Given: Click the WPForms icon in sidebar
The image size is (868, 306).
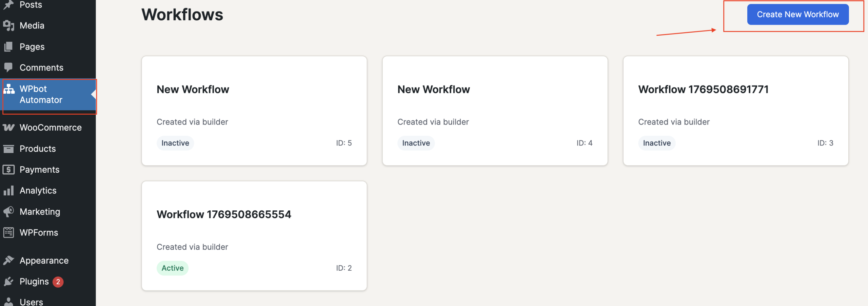Looking at the screenshot, I should pos(8,233).
